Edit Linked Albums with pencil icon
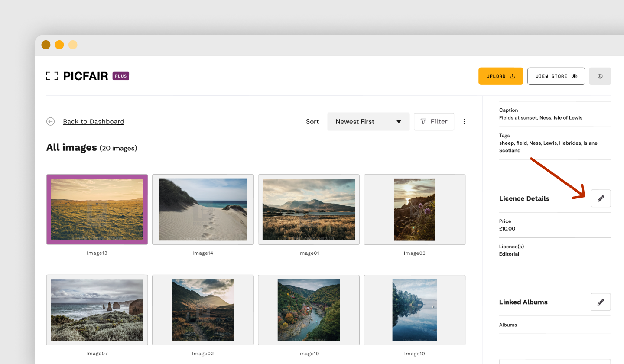 tap(601, 302)
